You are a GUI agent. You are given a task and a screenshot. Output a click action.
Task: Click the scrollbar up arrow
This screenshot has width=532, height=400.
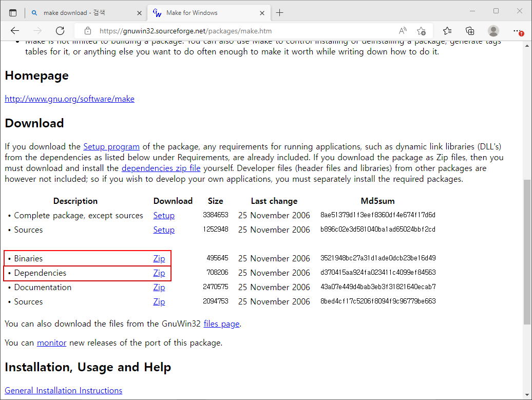pos(527,46)
